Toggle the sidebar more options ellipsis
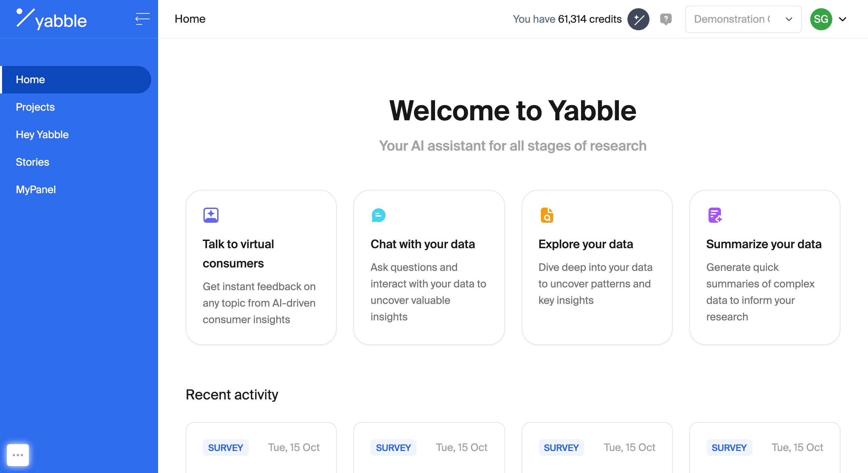The height and width of the screenshot is (473, 868). point(18,454)
